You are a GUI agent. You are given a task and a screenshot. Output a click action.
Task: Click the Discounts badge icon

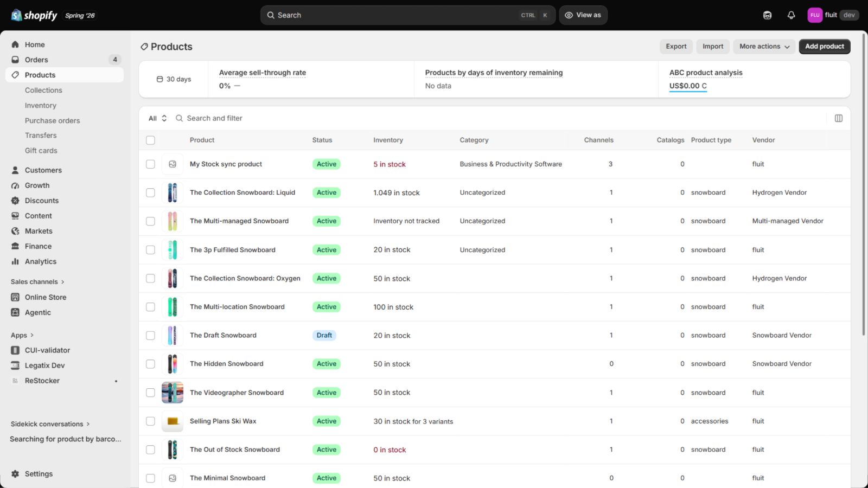[x=15, y=201]
